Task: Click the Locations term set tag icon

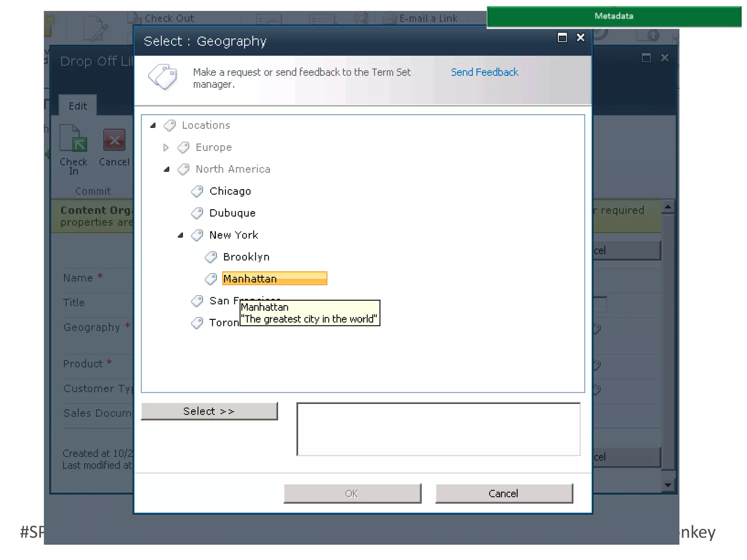Action: click(x=170, y=125)
